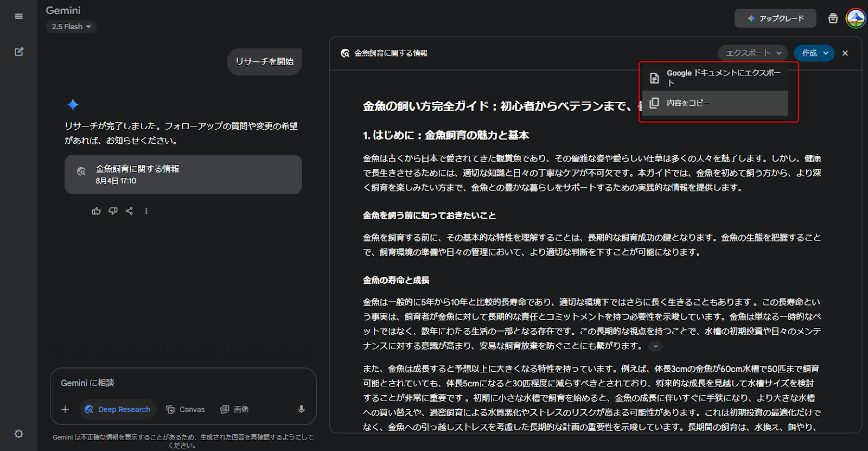Viewport: 868px width, 451px height.
Task: Click the thumbs up feedback icon
Action: pyautogui.click(x=96, y=211)
